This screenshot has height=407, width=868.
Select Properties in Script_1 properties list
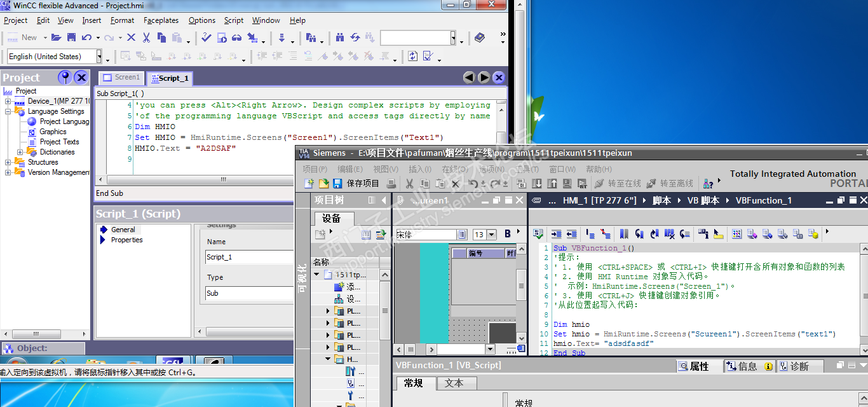(127, 240)
